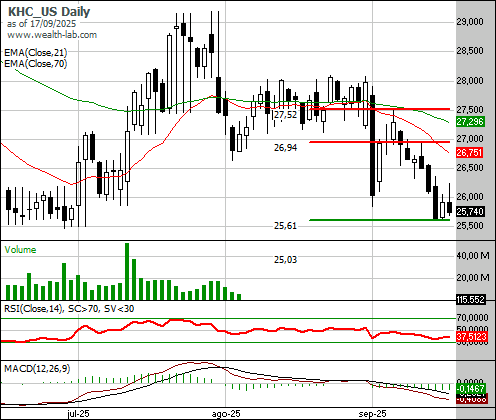The height and width of the screenshot is (420, 496).
Task: Click the 25,61 support level label
Action: (285, 226)
